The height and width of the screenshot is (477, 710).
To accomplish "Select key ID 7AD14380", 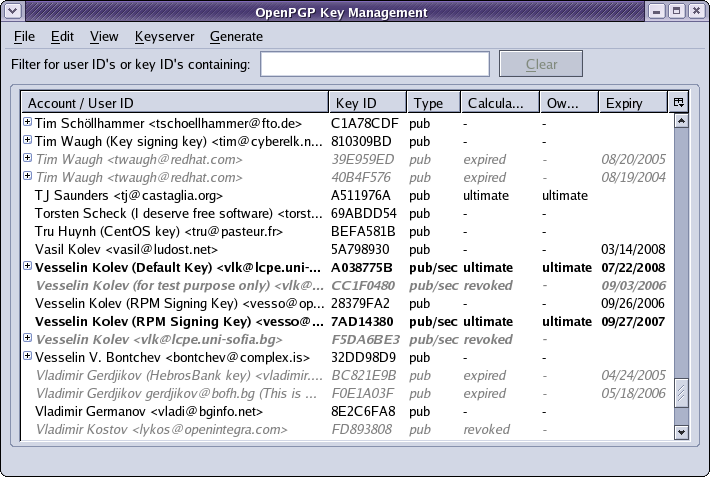I will [362, 322].
